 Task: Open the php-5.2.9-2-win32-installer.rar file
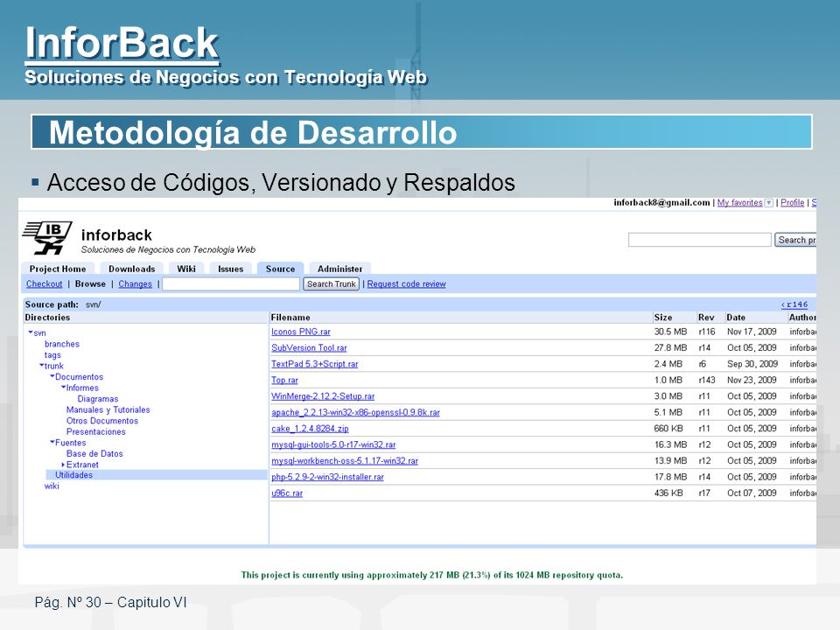point(327,477)
